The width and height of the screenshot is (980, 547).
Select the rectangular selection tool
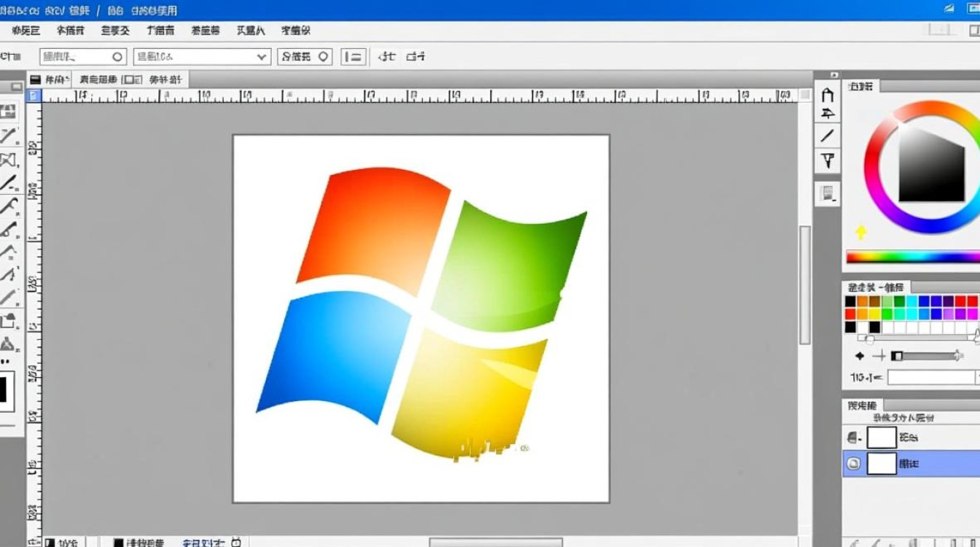[11, 111]
